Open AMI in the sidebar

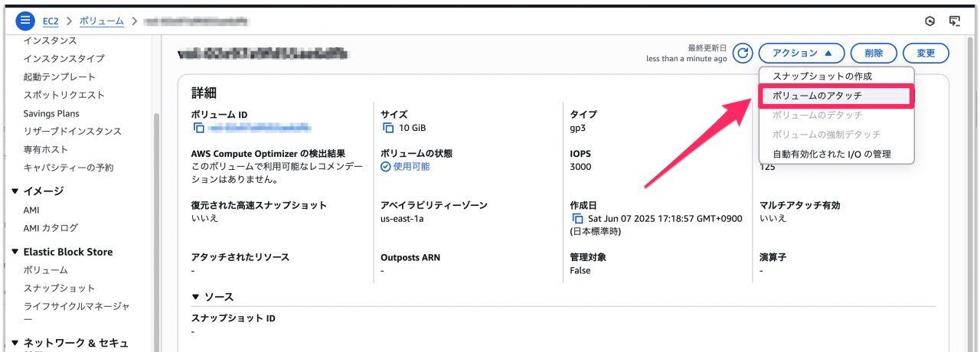(x=31, y=210)
